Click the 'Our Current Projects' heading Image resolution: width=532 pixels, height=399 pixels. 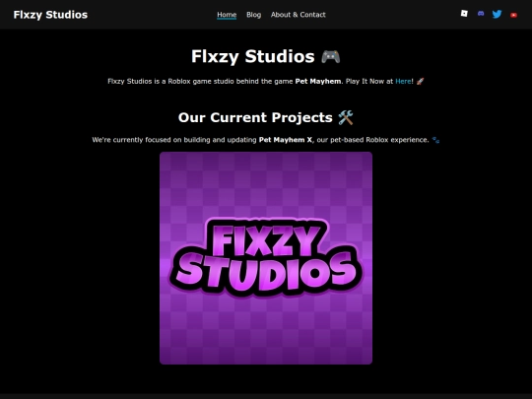pyautogui.click(x=266, y=118)
